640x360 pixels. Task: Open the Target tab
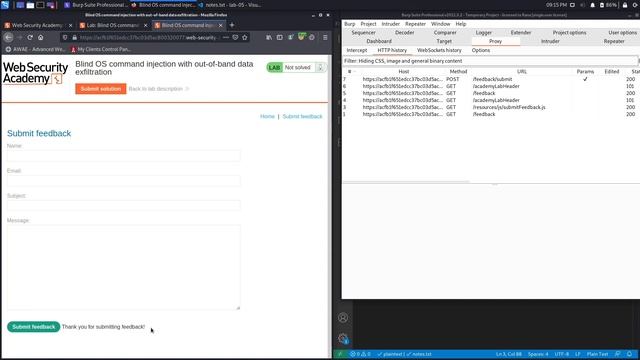[444, 41]
